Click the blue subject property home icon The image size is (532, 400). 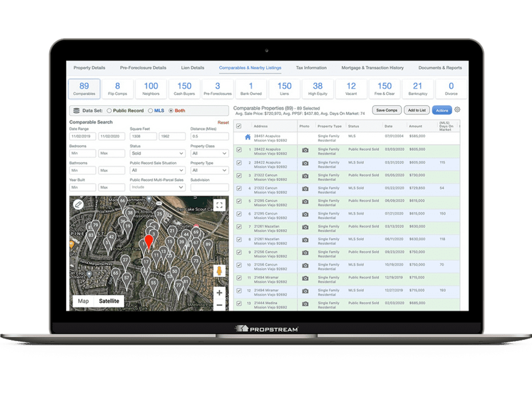coord(247,137)
